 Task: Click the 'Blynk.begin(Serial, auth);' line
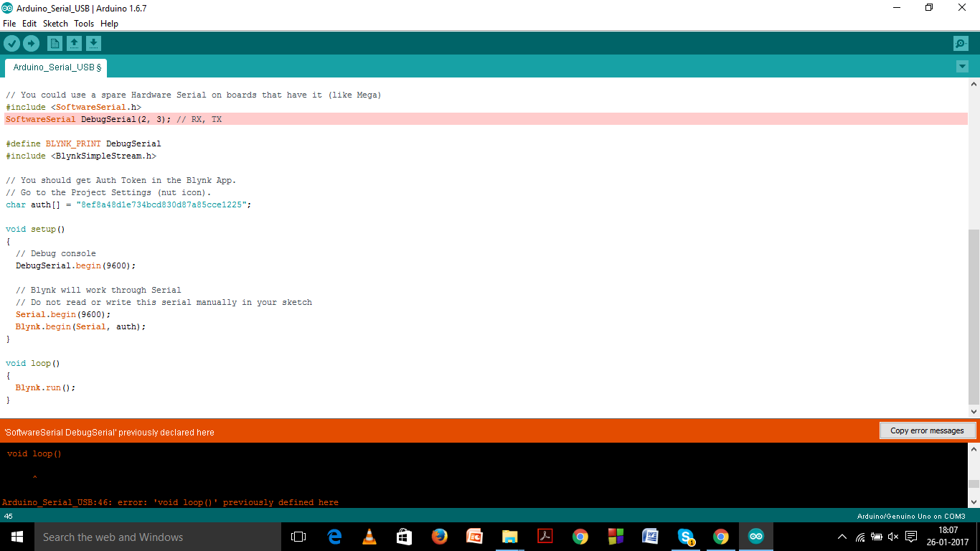click(80, 326)
